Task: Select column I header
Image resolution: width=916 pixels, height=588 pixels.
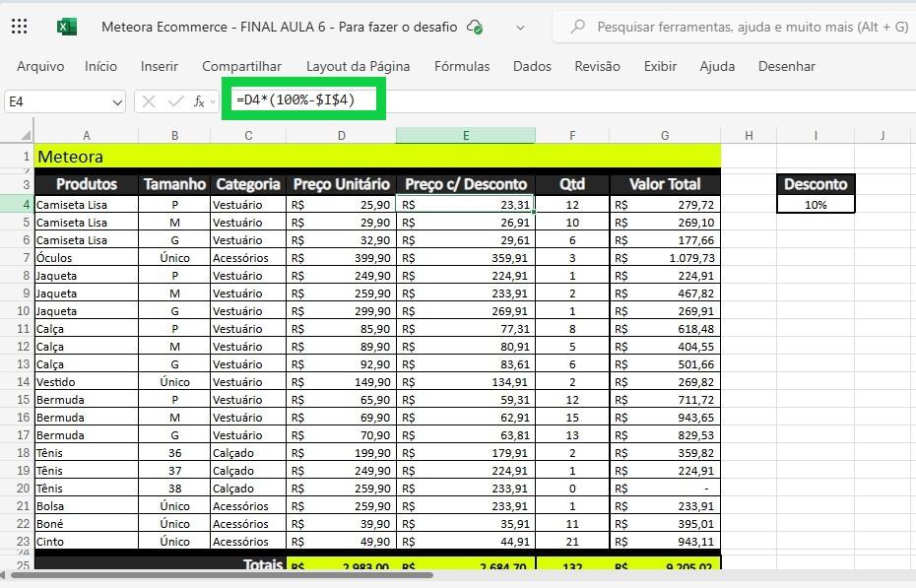Action: 816,136
